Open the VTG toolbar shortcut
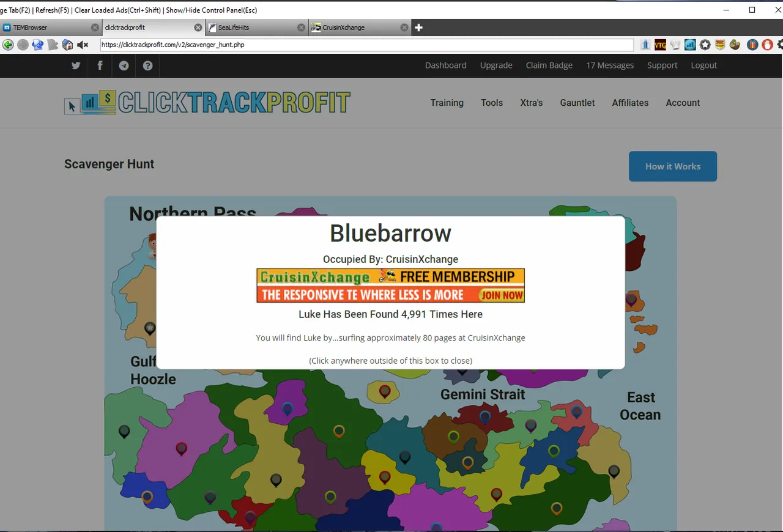The height and width of the screenshot is (532, 783). (x=660, y=45)
